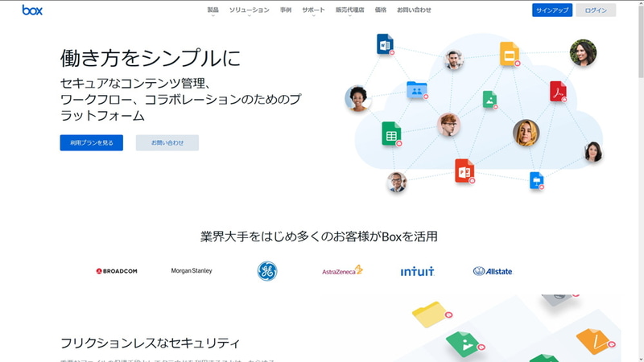Click the Word document icon in the cloud illustration

click(386, 44)
